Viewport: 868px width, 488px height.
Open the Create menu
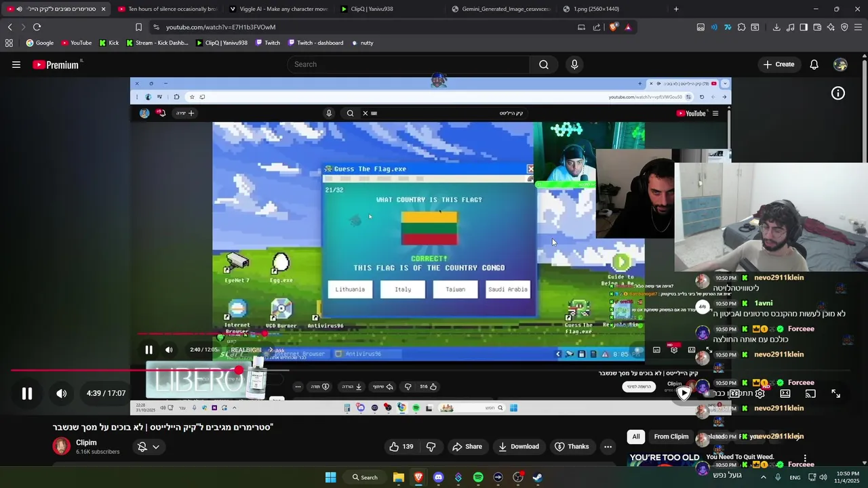(778, 64)
